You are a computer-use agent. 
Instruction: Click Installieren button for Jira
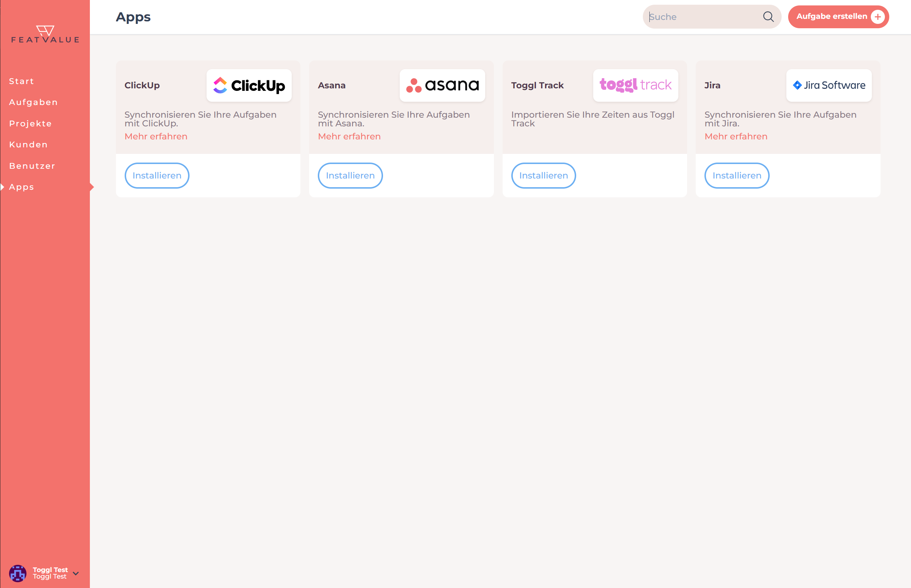(736, 175)
